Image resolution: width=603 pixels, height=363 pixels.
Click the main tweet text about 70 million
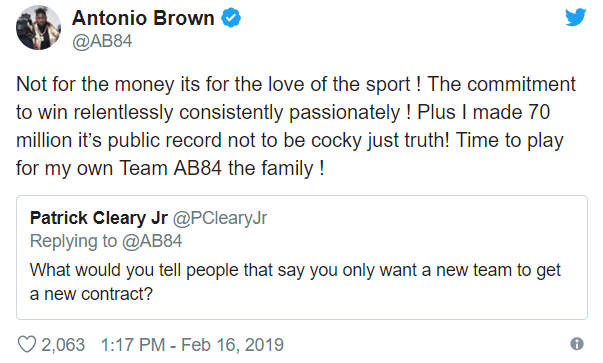[x=296, y=126]
